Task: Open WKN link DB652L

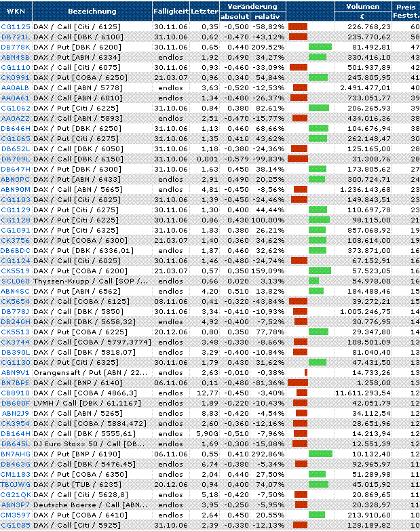Action: pos(16,149)
